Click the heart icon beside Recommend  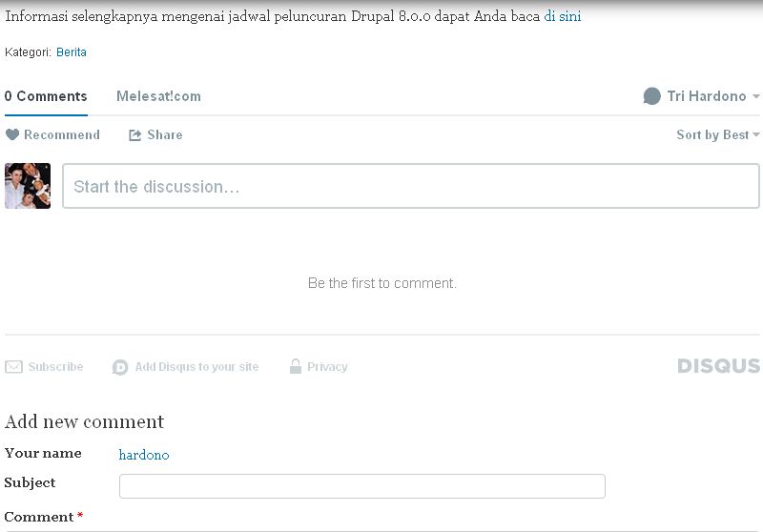pyautogui.click(x=12, y=135)
